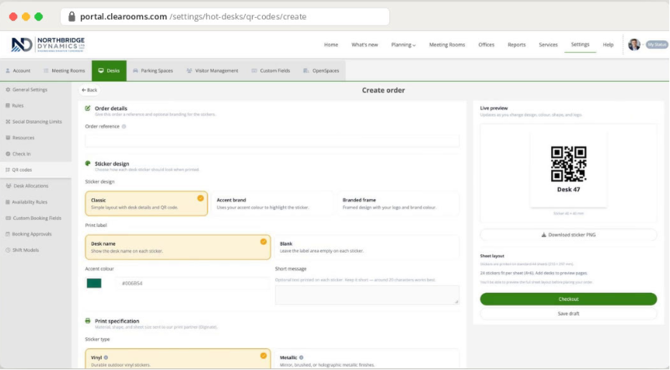Image resolution: width=670 pixels, height=370 pixels.
Task: Click the Short message text area
Action: [x=367, y=295]
